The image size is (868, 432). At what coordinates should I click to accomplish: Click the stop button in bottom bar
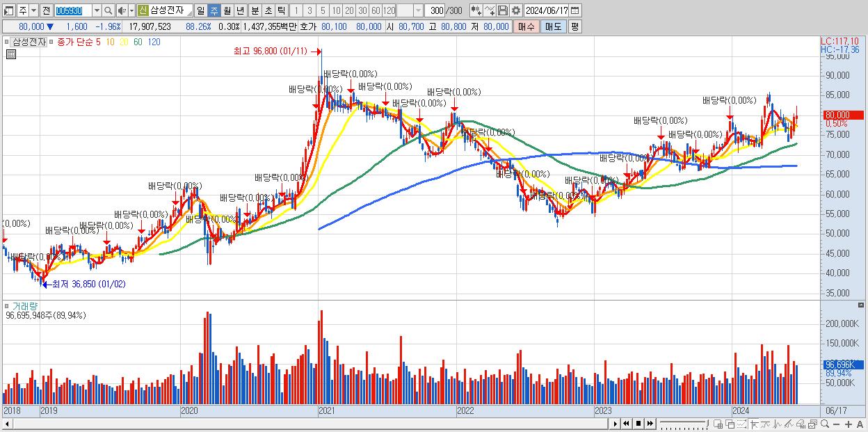[638, 424]
